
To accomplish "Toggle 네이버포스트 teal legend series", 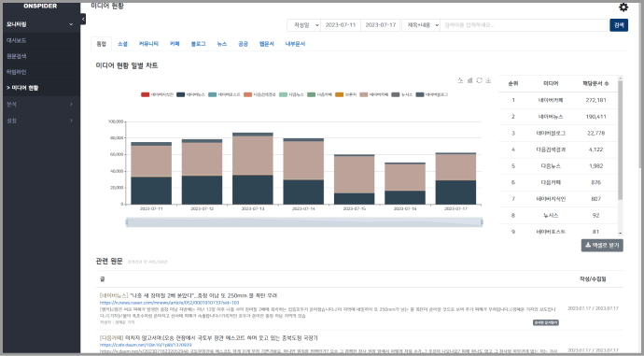I will click(x=224, y=94).
